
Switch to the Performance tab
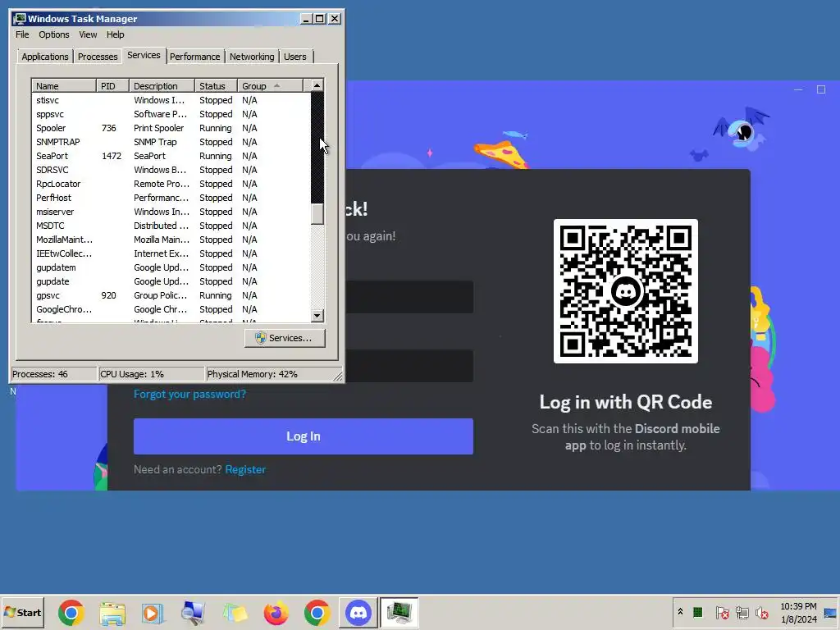pos(195,57)
